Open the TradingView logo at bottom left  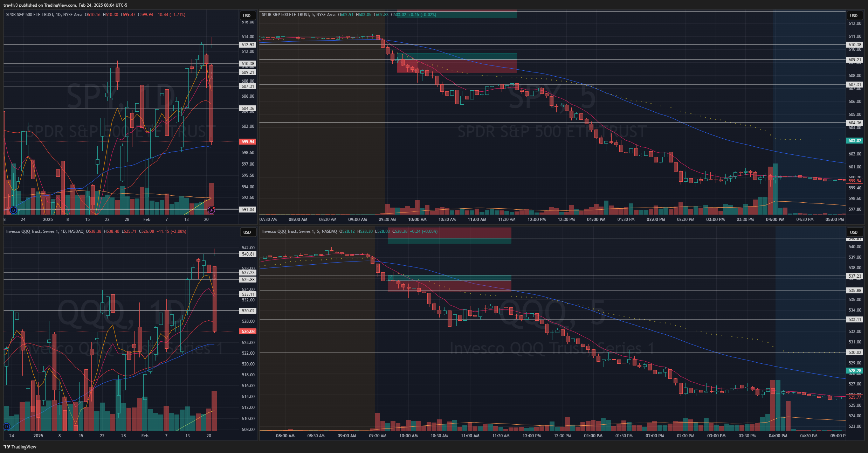[x=20, y=447]
